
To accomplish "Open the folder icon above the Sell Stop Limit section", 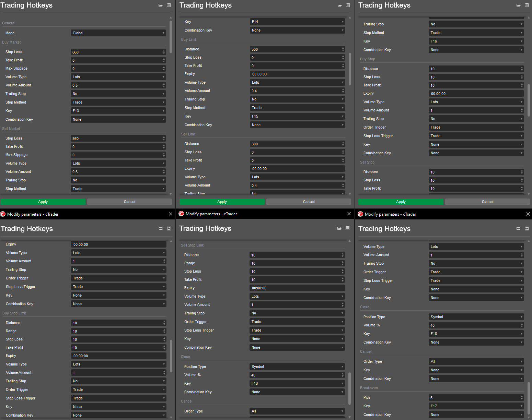I will (339, 228).
